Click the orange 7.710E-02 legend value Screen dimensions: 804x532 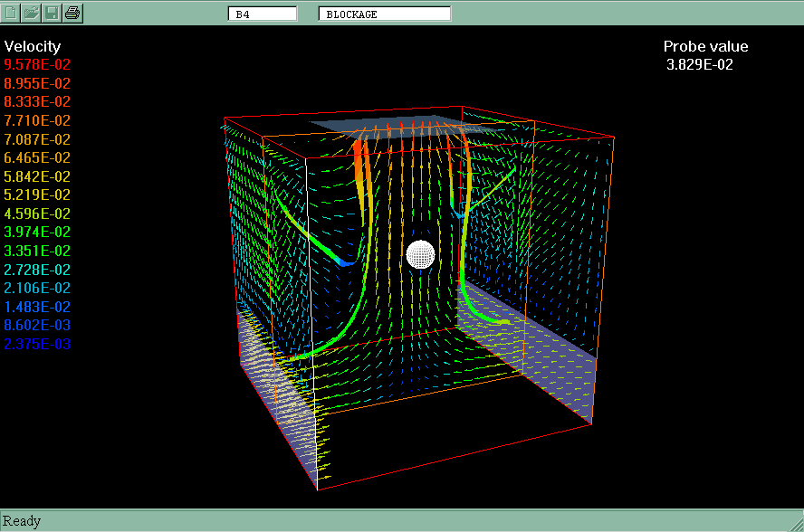tap(37, 120)
